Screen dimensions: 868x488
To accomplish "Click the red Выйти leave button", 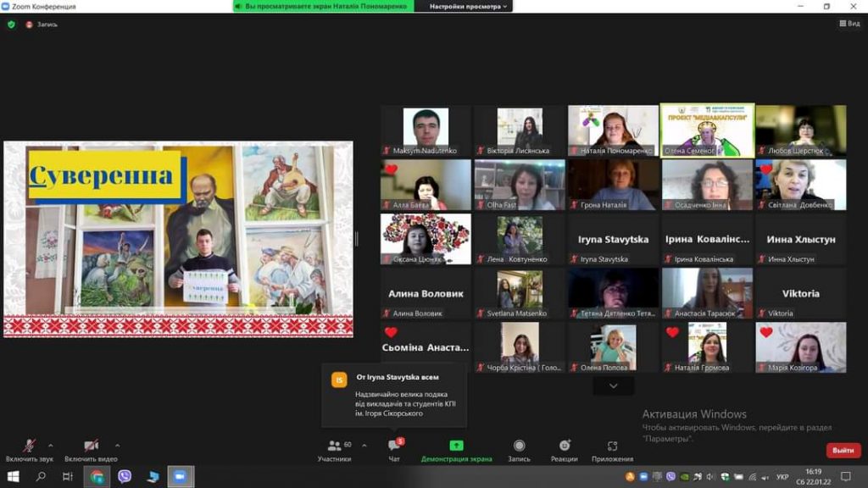I will click(x=843, y=451).
